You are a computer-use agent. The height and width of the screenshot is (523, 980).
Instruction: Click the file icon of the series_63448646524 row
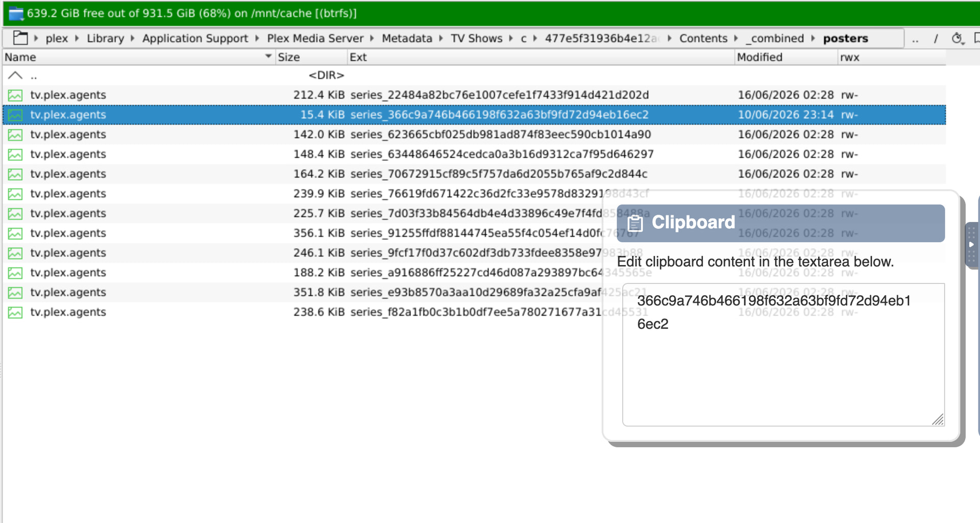point(15,155)
